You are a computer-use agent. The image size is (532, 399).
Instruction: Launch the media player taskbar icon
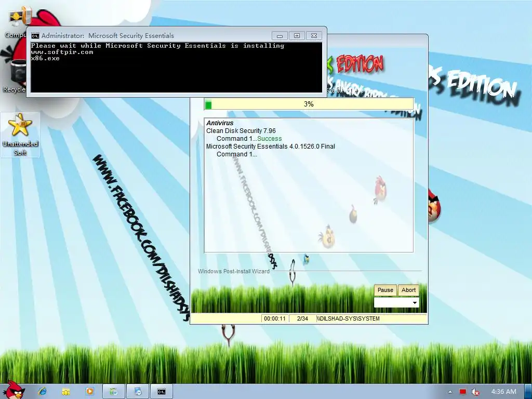tap(90, 392)
